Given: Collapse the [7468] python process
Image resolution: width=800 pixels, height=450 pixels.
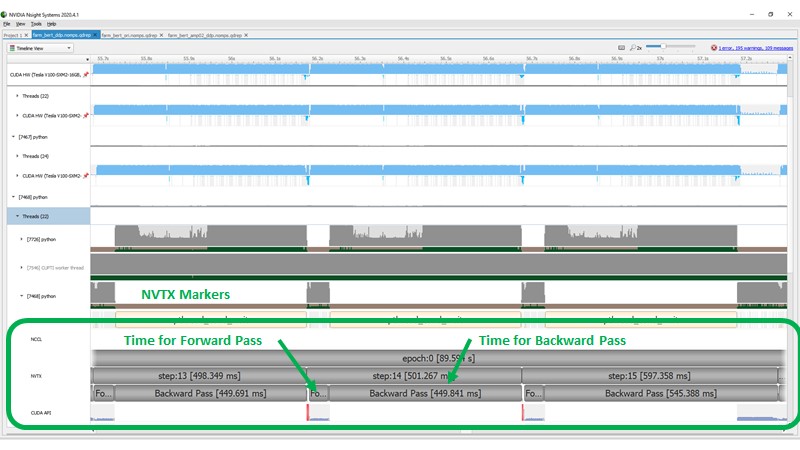Looking at the screenshot, I should click(13, 197).
